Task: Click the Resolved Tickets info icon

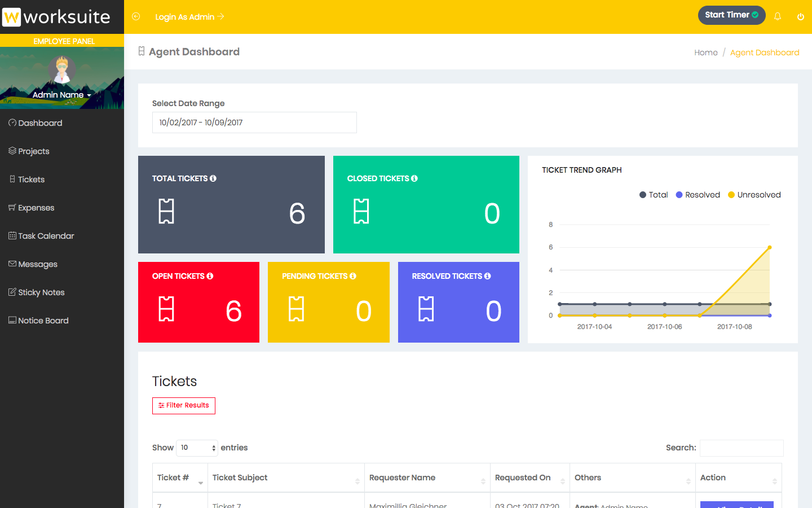Action: point(488,276)
